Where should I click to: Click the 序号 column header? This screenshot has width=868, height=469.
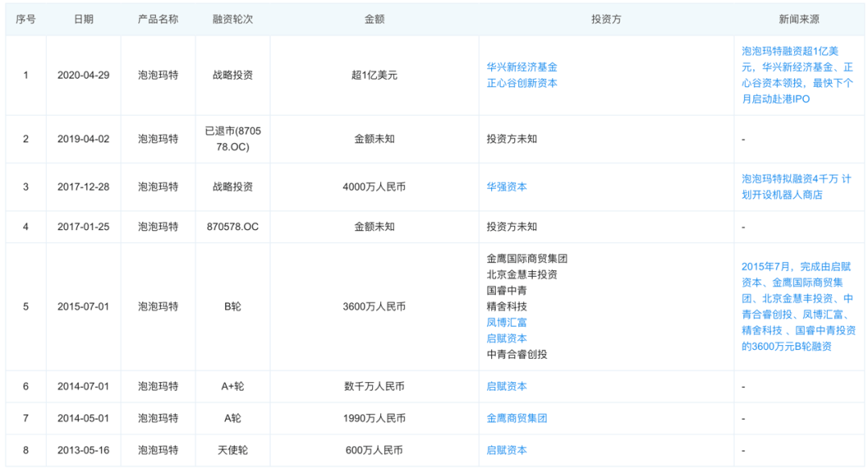25,19
